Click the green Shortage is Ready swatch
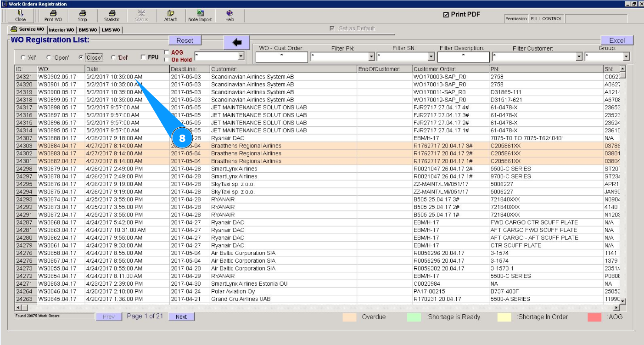The height and width of the screenshot is (345, 644). (x=414, y=317)
